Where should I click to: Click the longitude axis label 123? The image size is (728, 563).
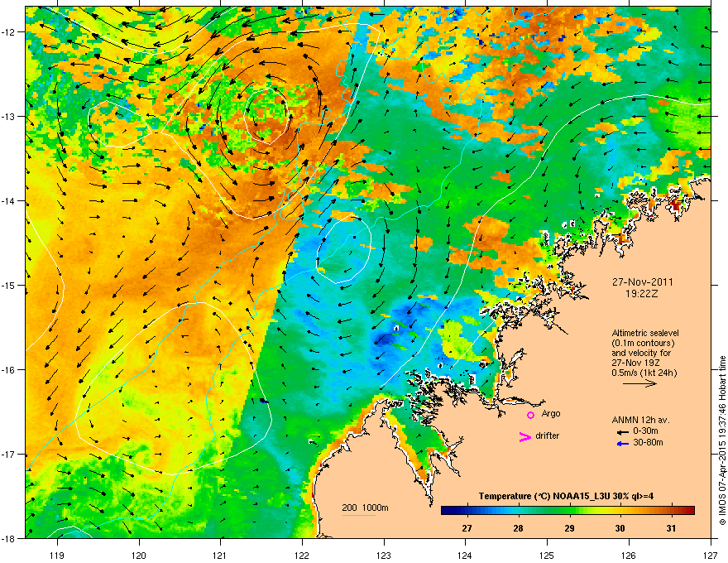click(x=384, y=555)
